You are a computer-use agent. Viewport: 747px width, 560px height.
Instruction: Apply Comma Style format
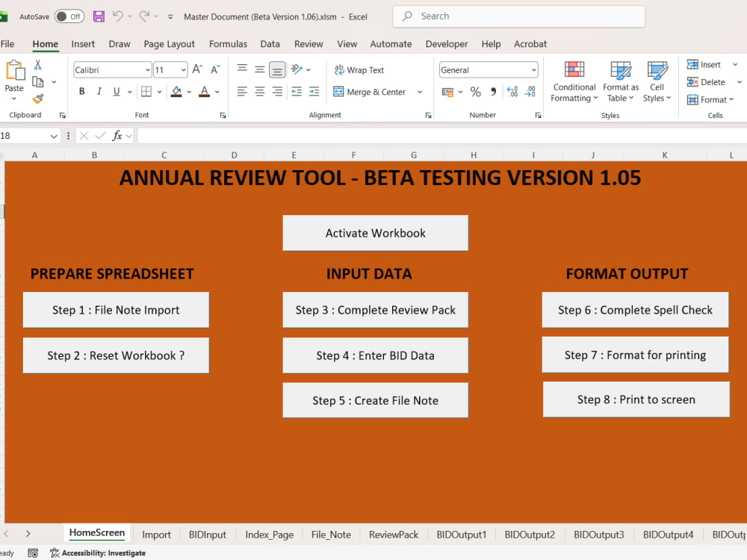[x=493, y=91]
